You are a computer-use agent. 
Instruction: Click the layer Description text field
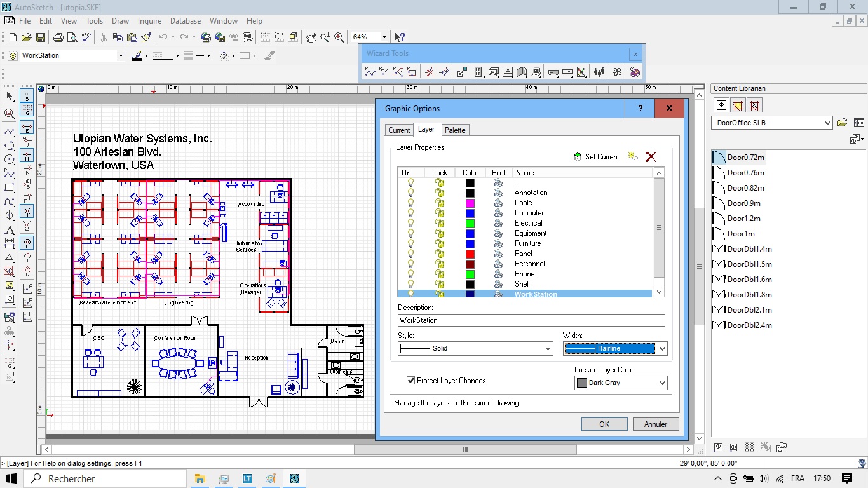[531, 320]
